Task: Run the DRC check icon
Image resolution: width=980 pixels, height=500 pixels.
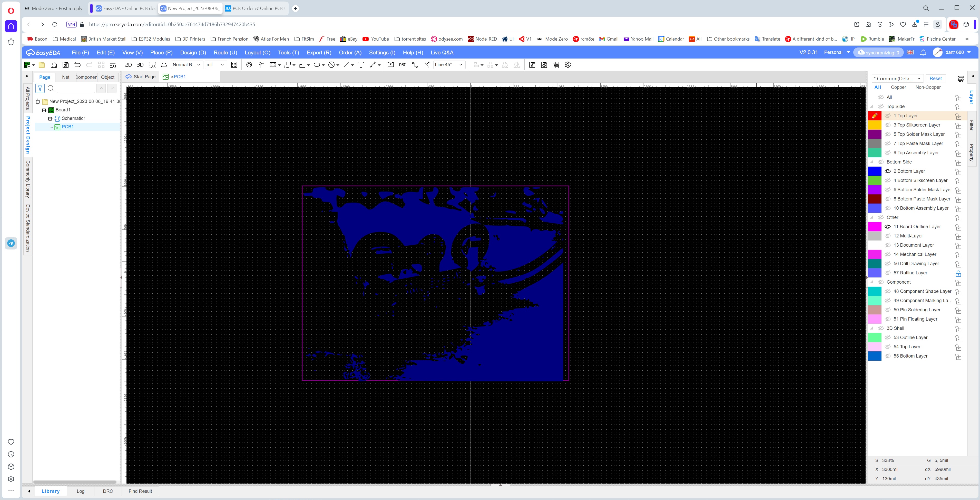Action: click(403, 65)
